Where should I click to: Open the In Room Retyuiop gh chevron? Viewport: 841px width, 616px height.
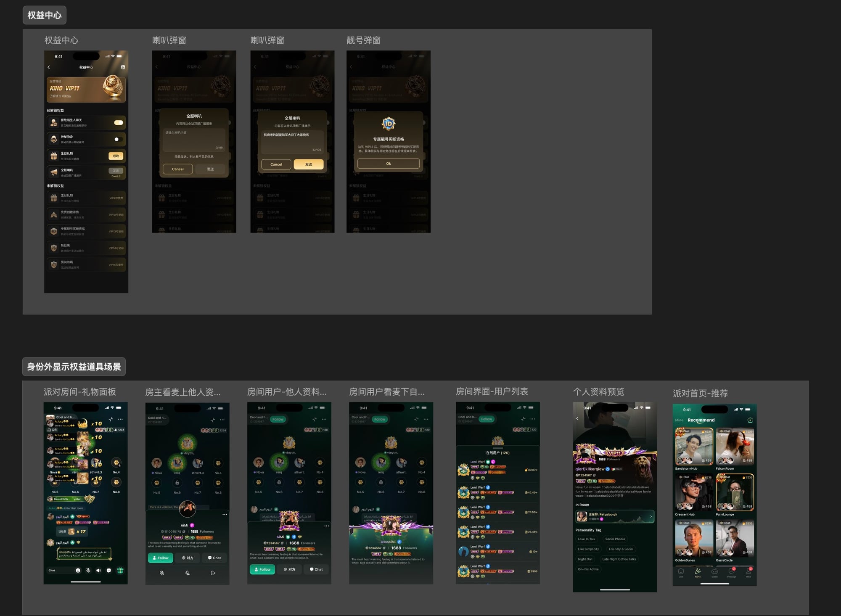pyautogui.click(x=651, y=516)
